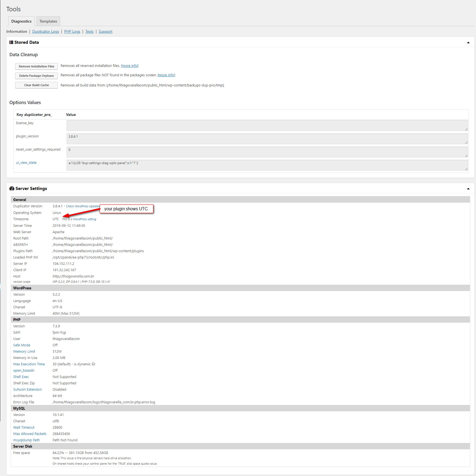This screenshot has height=476, width=476.
Task: Click the Server IP value 104.152.111.2
Action: [63, 264]
